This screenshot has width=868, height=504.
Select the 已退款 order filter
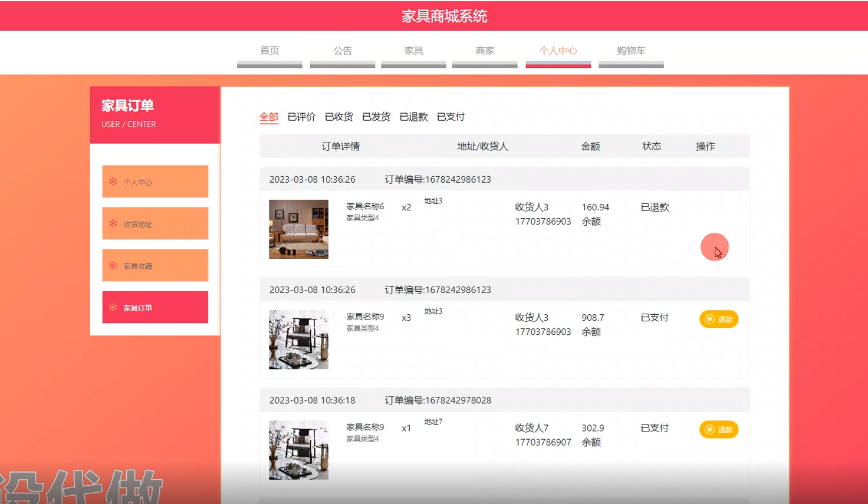coord(413,117)
